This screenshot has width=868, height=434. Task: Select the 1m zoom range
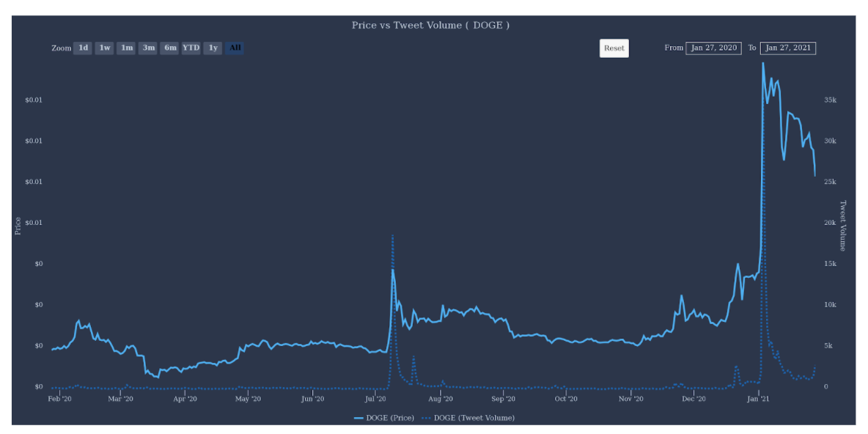click(127, 48)
